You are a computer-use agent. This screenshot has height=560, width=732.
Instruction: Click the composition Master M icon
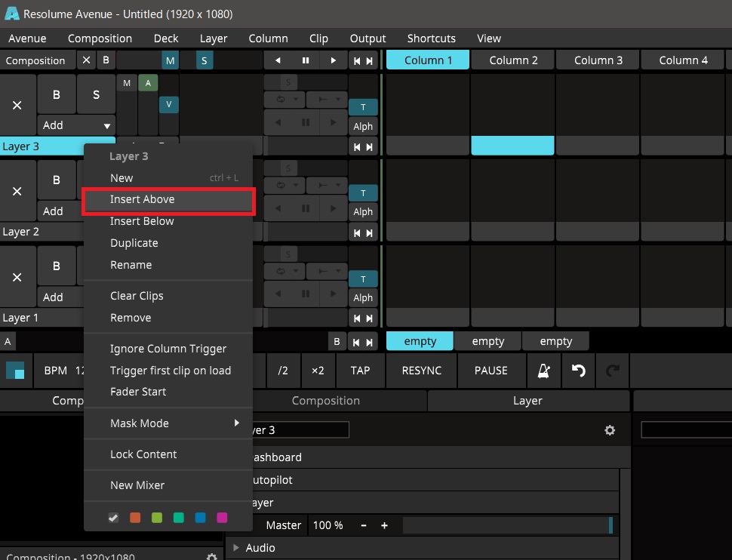pos(170,60)
